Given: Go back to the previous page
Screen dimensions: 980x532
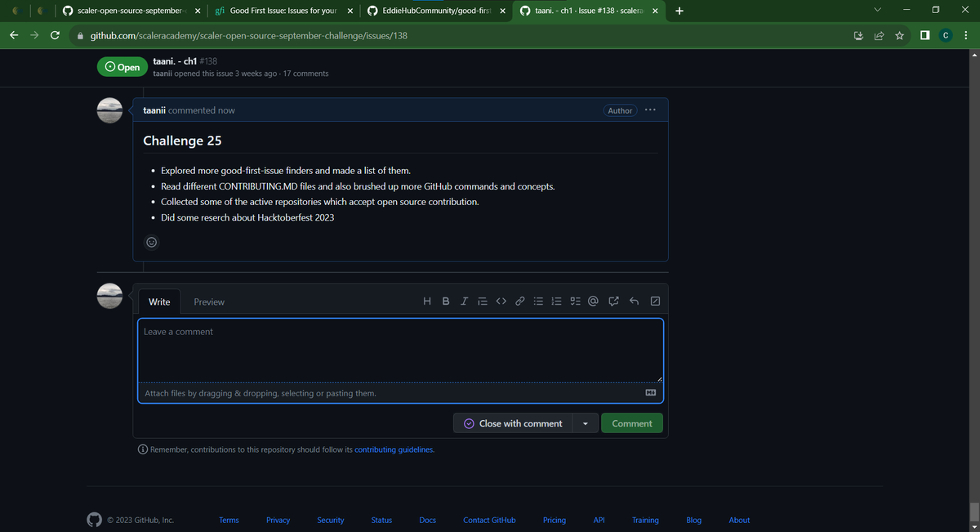Looking at the screenshot, I should coord(14,36).
